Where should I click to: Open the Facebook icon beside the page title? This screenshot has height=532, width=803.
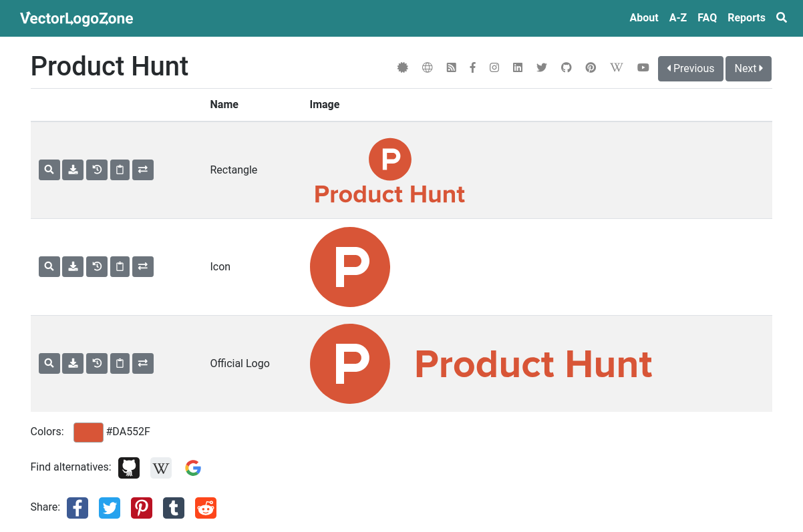(472, 67)
